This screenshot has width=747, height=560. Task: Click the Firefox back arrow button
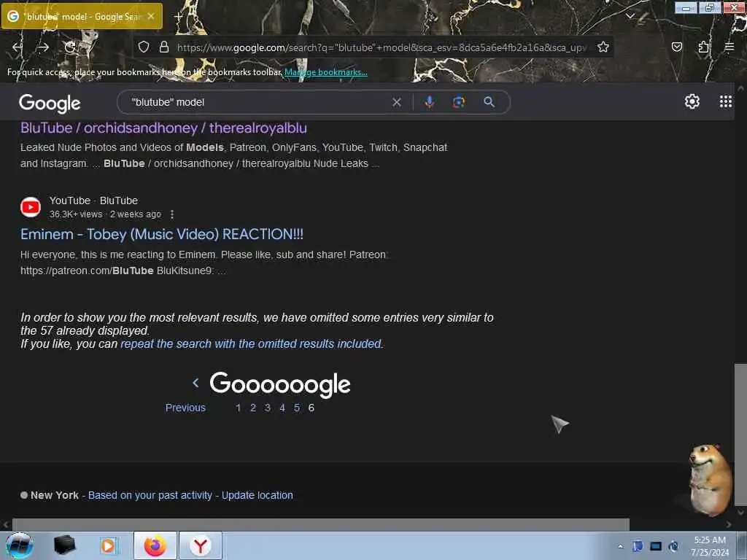pyautogui.click(x=18, y=47)
